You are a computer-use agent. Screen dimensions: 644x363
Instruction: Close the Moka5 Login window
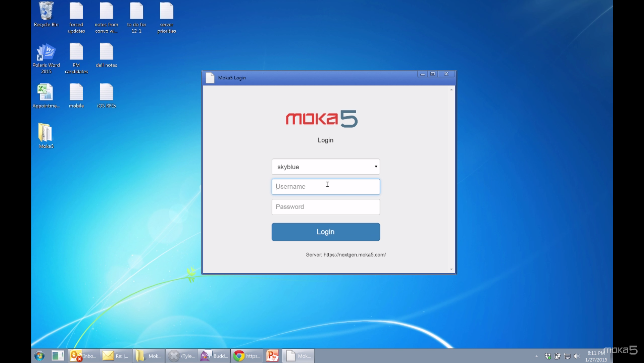click(x=446, y=74)
